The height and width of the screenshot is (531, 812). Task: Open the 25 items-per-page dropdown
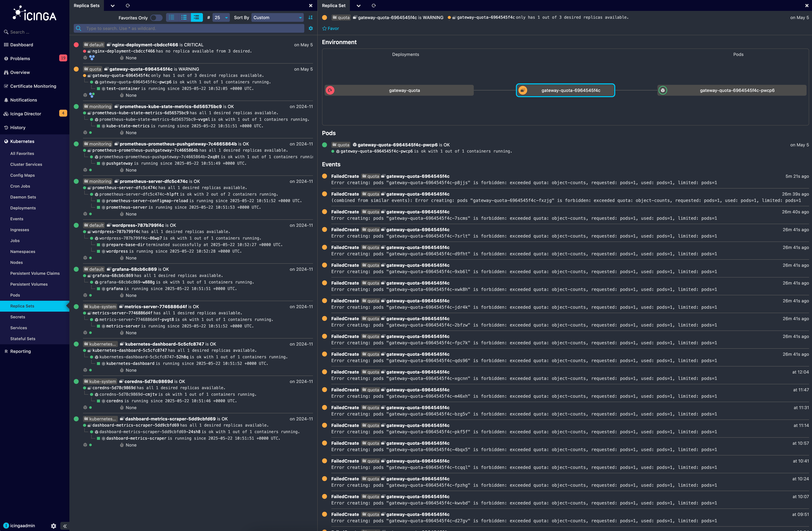coord(221,17)
